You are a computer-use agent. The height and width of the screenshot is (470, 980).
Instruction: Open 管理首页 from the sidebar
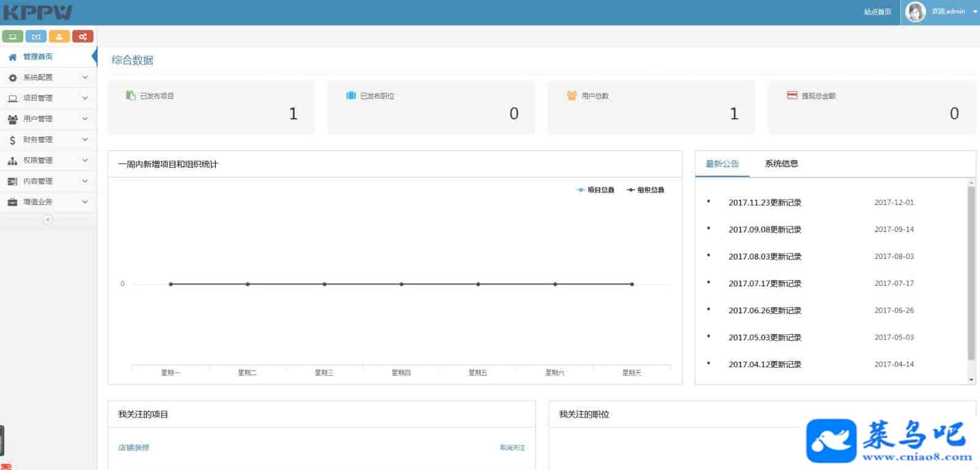tap(37, 57)
